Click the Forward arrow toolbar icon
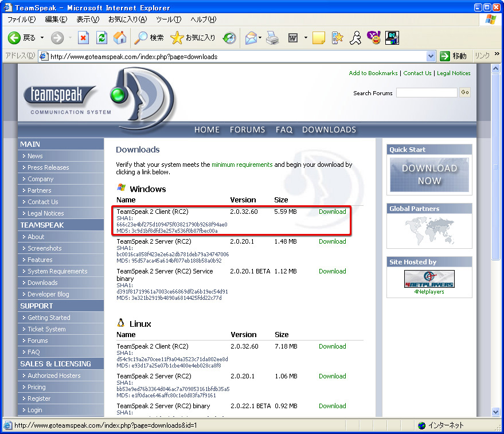 (x=57, y=38)
